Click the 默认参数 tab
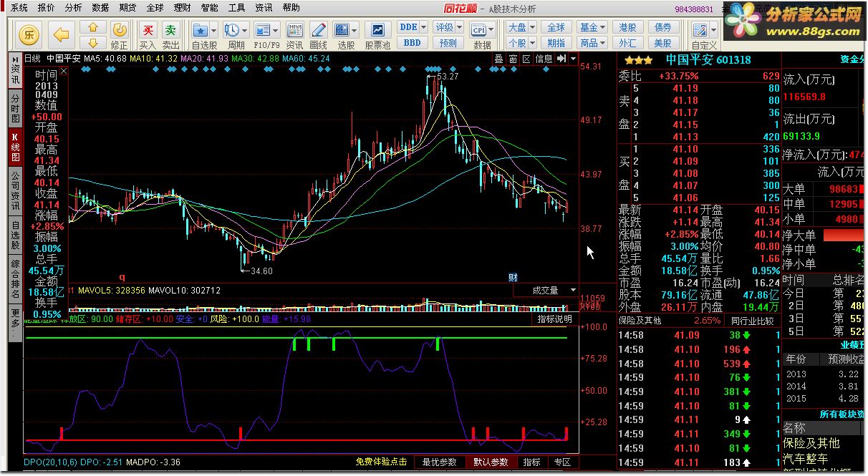 (491, 462)
